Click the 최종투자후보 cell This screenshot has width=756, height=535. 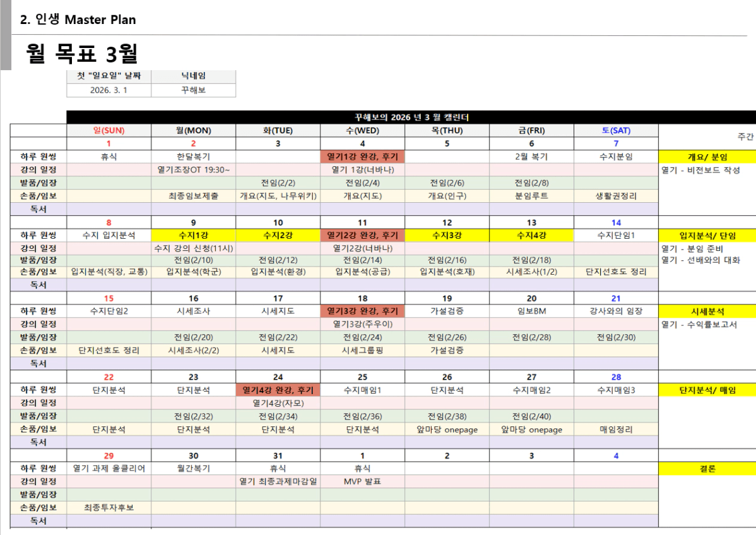pos(109,508)
